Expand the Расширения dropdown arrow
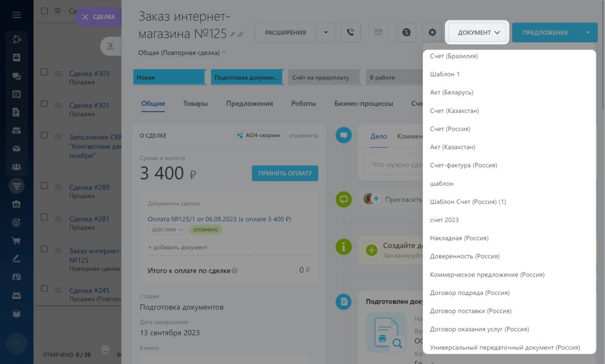This screenshot has width=605, height=364. pyautogui.click(x=326, y=33)
